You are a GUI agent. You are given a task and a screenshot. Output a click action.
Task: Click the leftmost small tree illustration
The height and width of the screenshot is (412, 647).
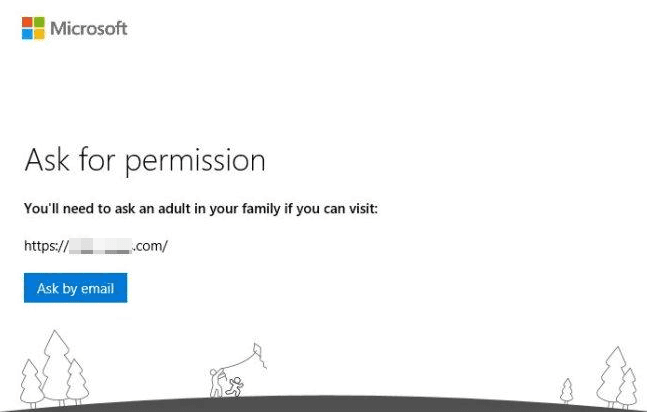(31, 381)
